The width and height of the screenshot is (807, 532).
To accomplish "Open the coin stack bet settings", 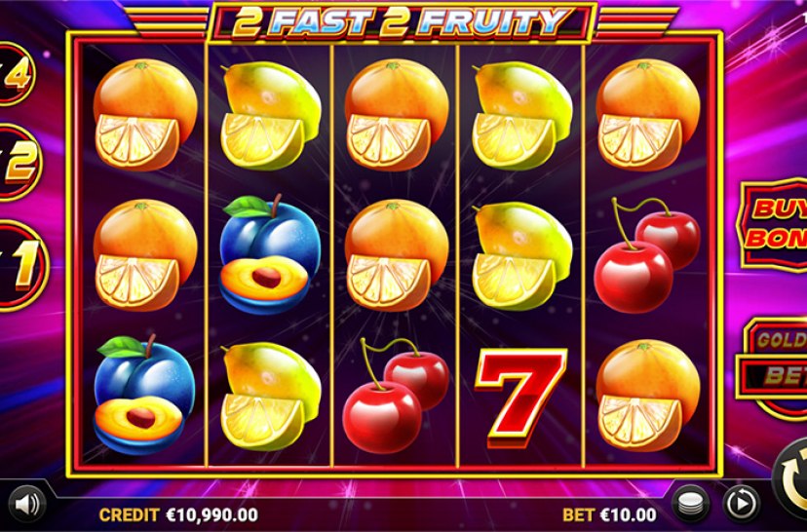I will pyautogui.click(x=691, y=504).
